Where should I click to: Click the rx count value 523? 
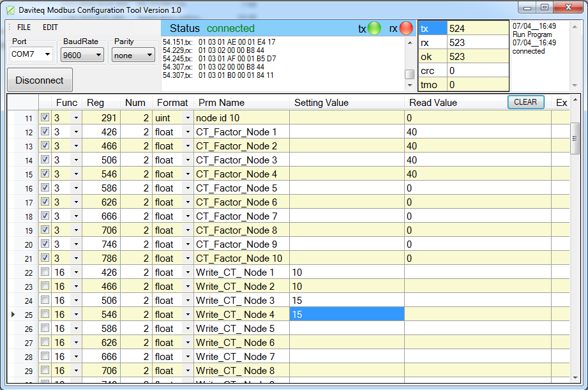coord(478,42)
